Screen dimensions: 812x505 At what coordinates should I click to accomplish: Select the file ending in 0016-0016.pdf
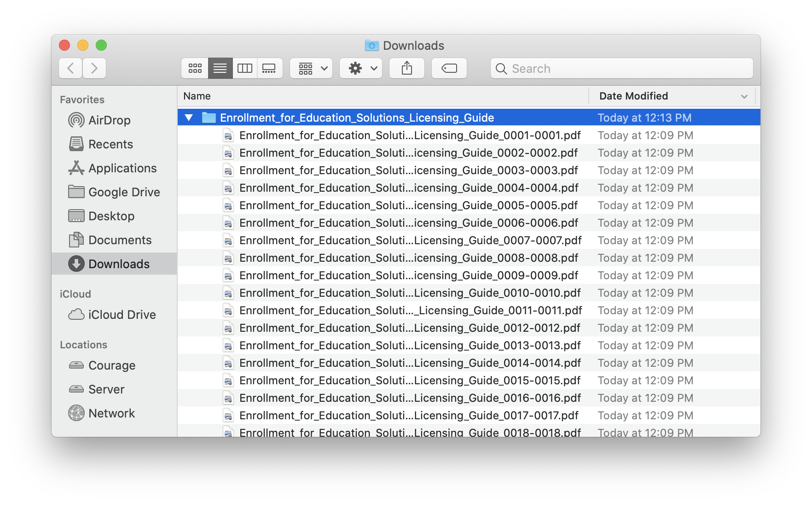tap(469, 398)
